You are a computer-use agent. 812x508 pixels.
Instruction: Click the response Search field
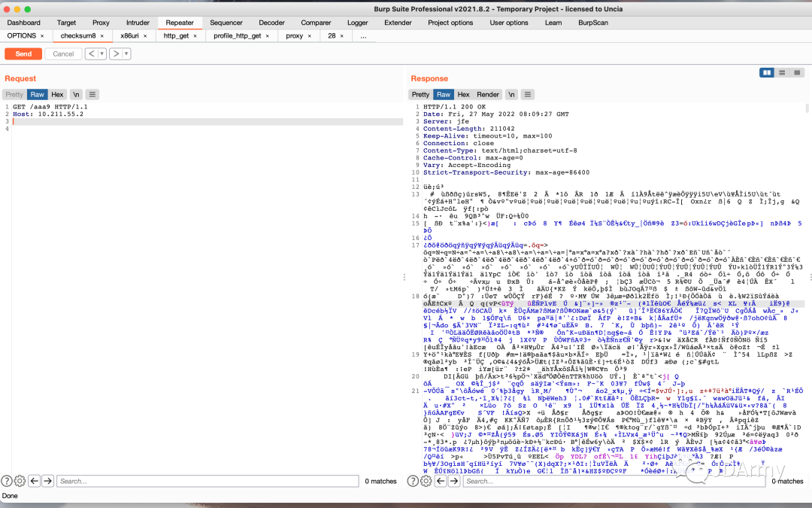tap(614, 481)
